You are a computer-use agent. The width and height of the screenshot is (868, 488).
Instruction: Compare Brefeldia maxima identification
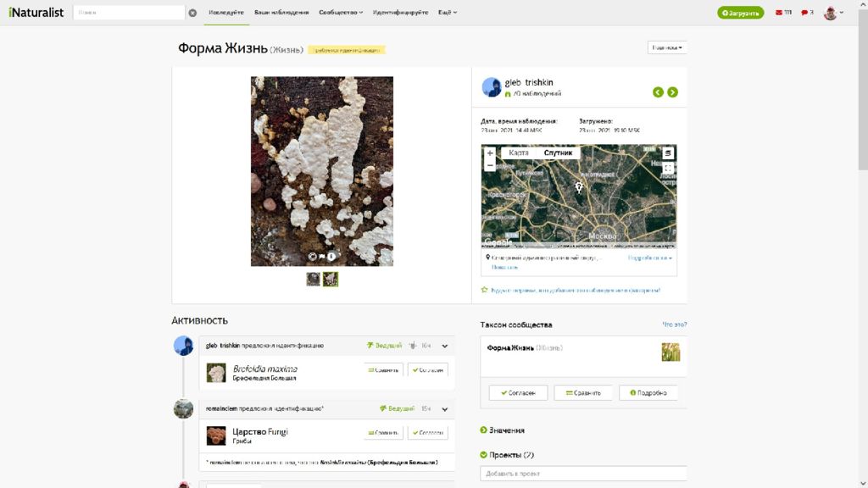[383, 370]
